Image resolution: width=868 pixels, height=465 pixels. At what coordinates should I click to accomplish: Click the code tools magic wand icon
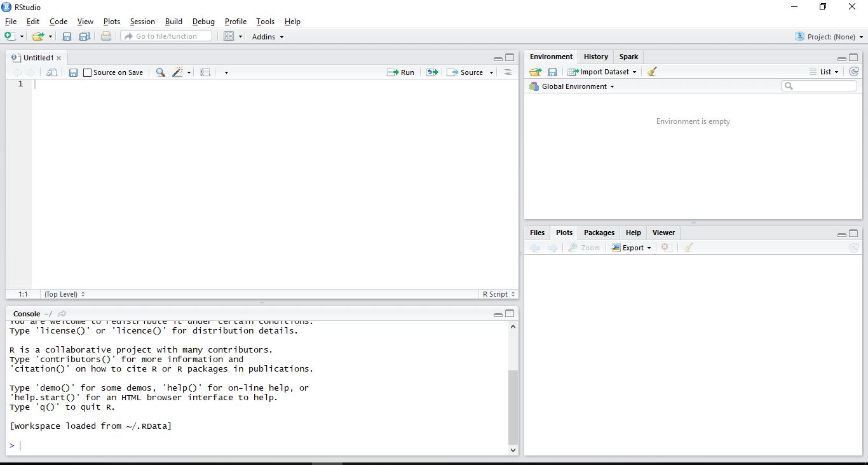click(177, 72)
